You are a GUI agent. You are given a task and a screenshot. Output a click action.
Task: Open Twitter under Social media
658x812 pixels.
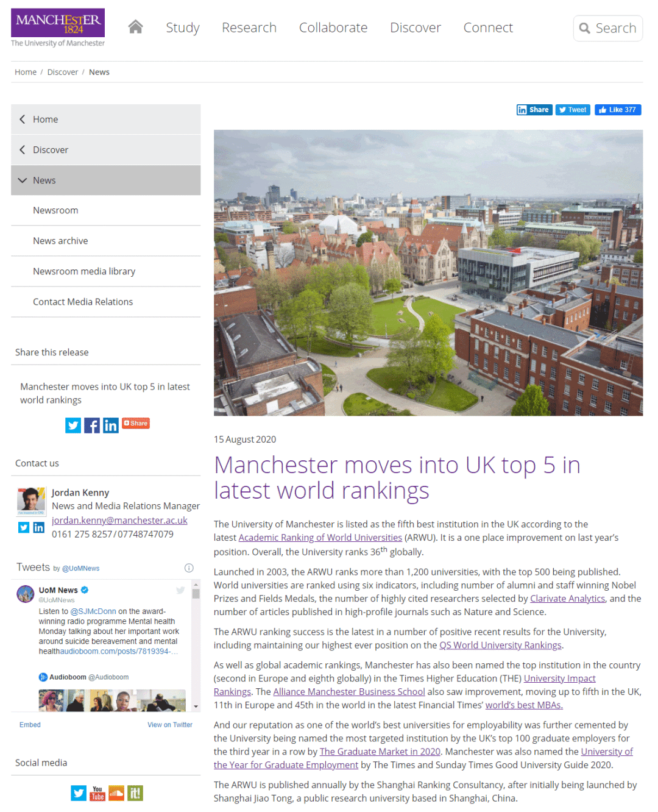click(x=79, y=792)
